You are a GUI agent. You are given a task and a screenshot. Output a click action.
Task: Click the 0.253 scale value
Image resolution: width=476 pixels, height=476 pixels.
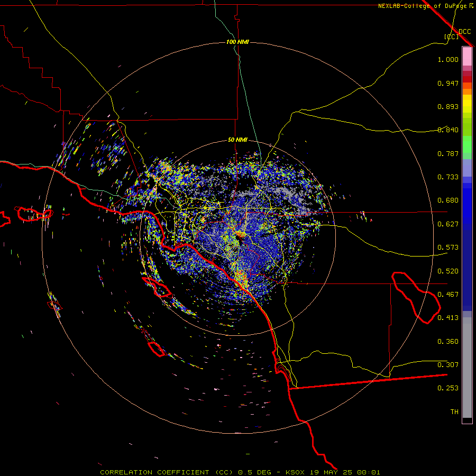448,388
